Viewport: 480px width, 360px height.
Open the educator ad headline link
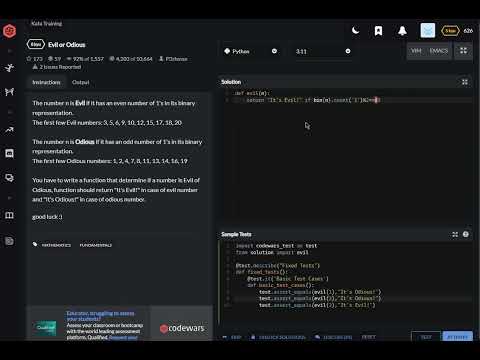click(100, 316)
